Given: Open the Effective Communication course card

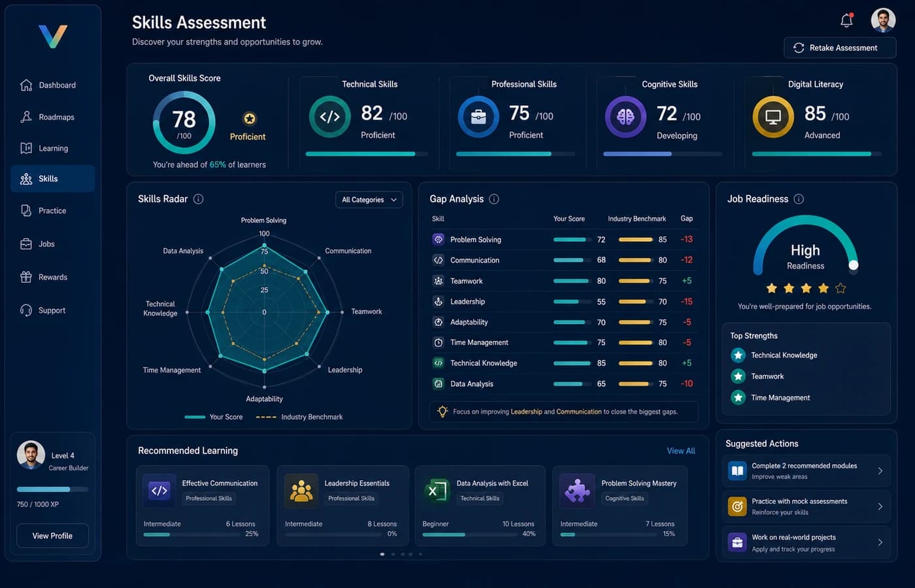Looking at the screenshot, I should coord(203,506).
